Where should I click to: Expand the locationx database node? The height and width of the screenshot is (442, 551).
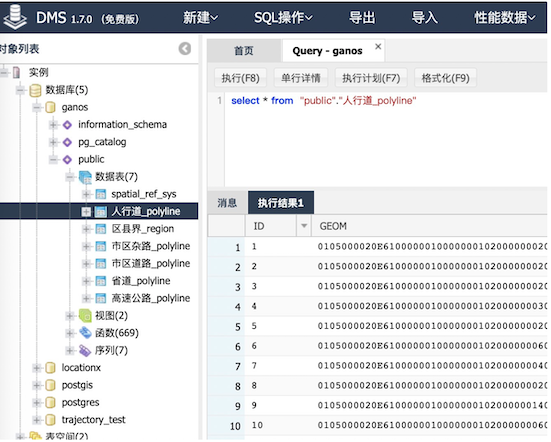click(x=37, y=368)
